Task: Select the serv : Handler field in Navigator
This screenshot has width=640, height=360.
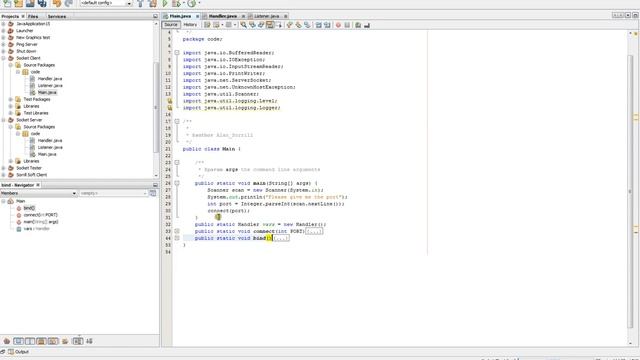Action: pyautogui.click(x=36, y=229)
